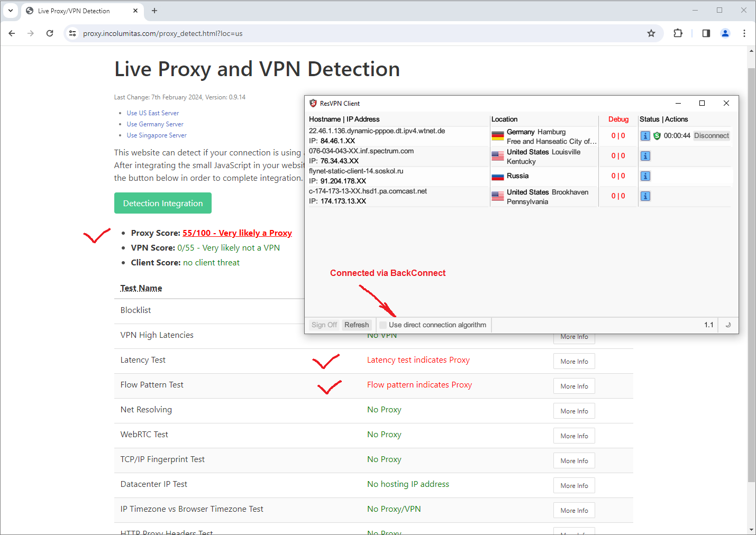The width and height of the screenshot is (756, 535).
Task: Click info icon for Louisville Kentucky row
Action: coord(645,156)
